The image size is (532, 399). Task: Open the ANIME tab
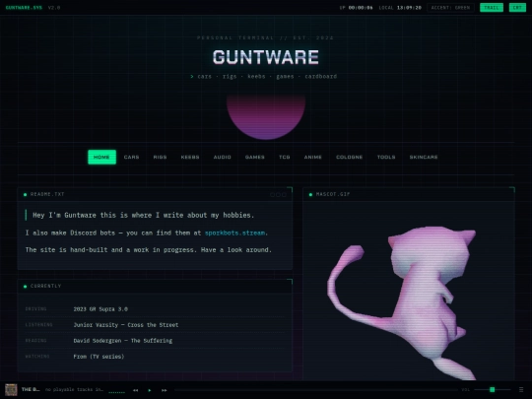[313, 157]
